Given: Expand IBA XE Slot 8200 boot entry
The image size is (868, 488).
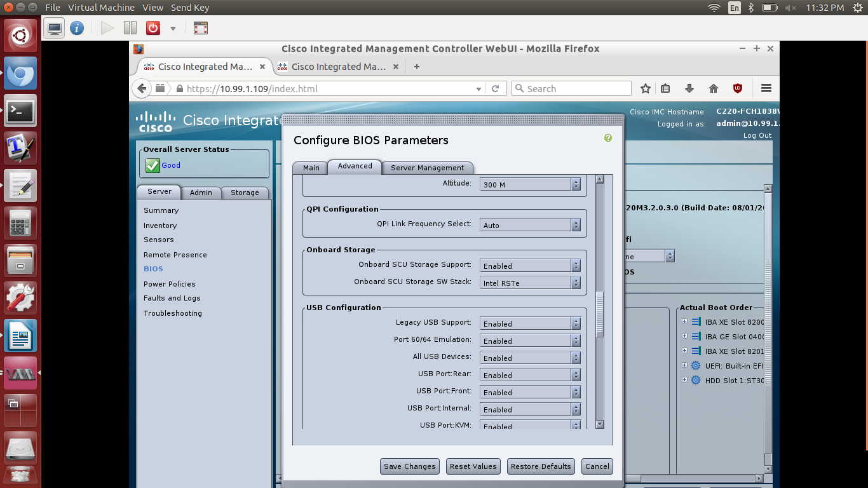Looking at the screenshot, I should pos(684,322).
